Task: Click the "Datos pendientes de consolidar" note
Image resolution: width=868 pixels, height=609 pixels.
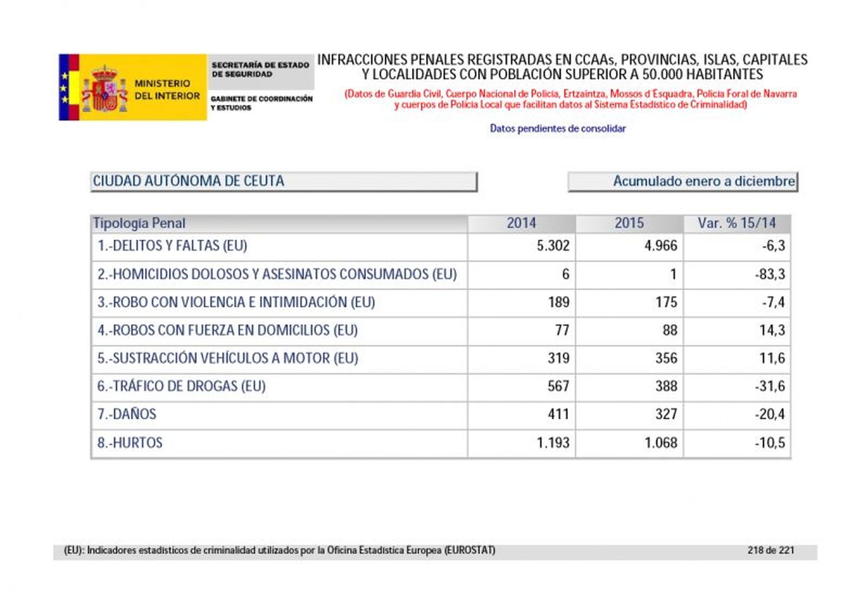Action: tap(558, 129)
